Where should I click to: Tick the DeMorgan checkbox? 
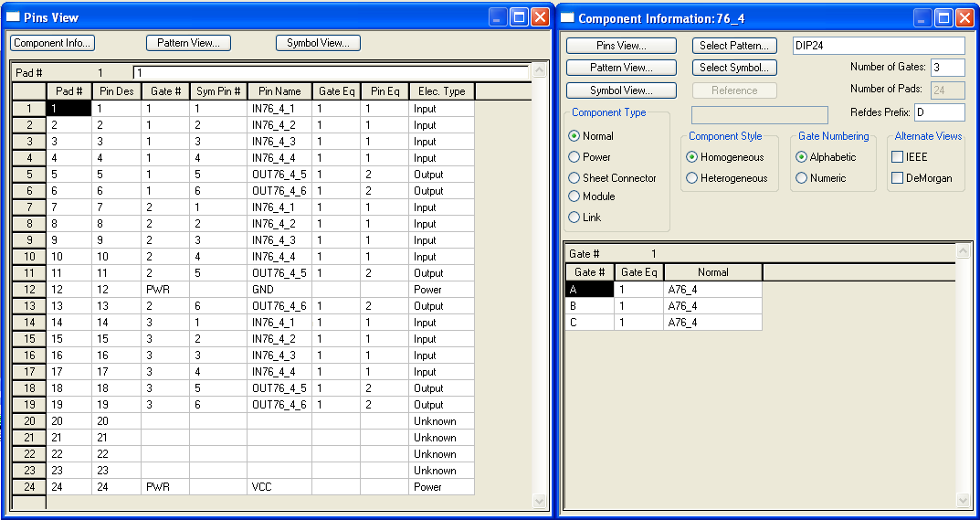click(897, 178)
